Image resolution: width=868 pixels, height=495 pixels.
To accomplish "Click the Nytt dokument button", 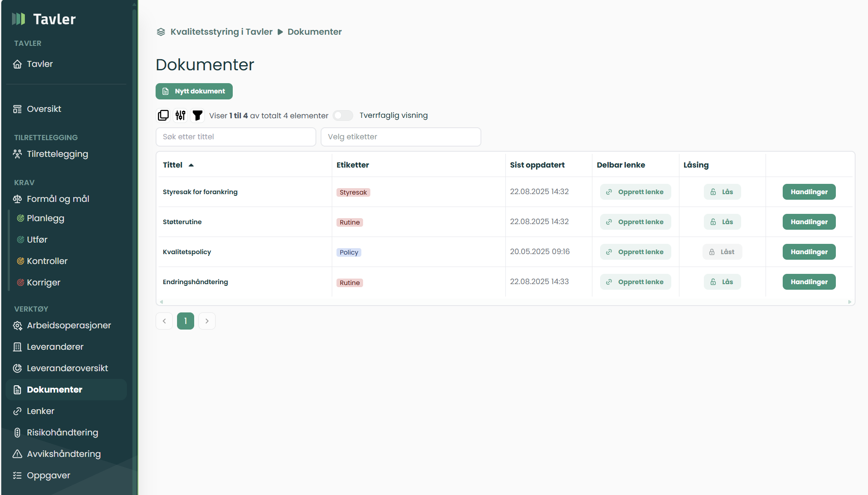I will [194, 91].
